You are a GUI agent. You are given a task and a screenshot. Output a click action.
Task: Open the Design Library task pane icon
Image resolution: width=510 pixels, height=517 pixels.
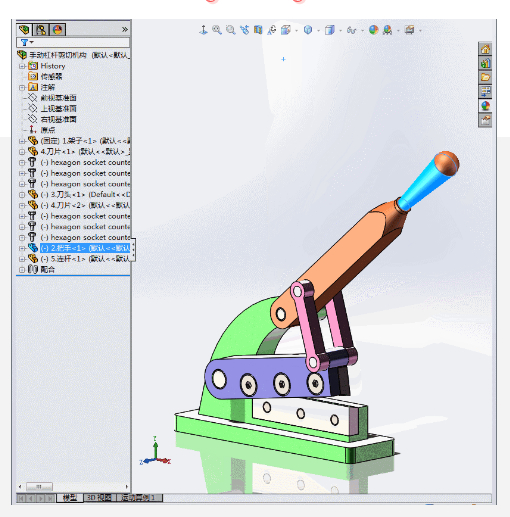485,63
